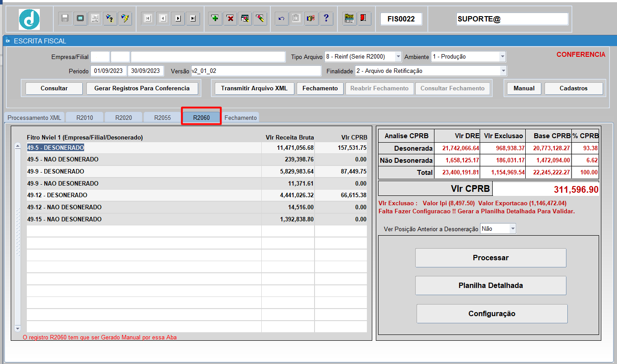The width and height of the screenshot is (617, 364).
Task: Click the list scrollbar up arrow
Action: point(18,146)
